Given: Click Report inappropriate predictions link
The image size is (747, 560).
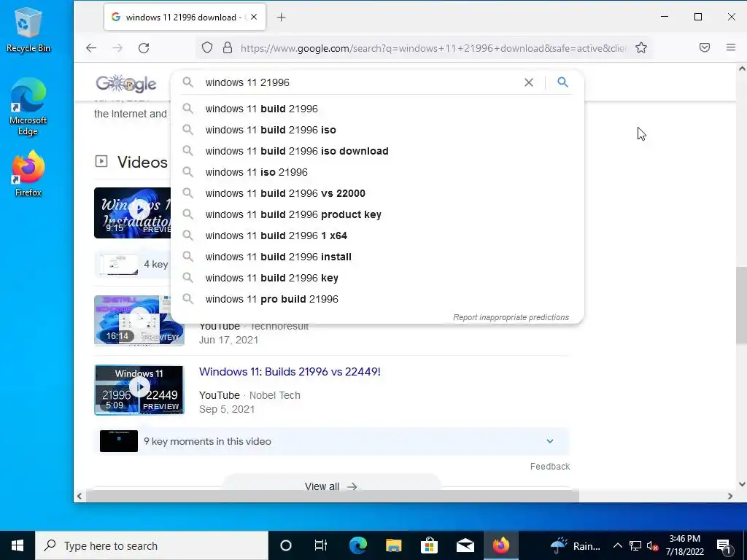Looking at the screenshot, I should (x=511, y=317).
